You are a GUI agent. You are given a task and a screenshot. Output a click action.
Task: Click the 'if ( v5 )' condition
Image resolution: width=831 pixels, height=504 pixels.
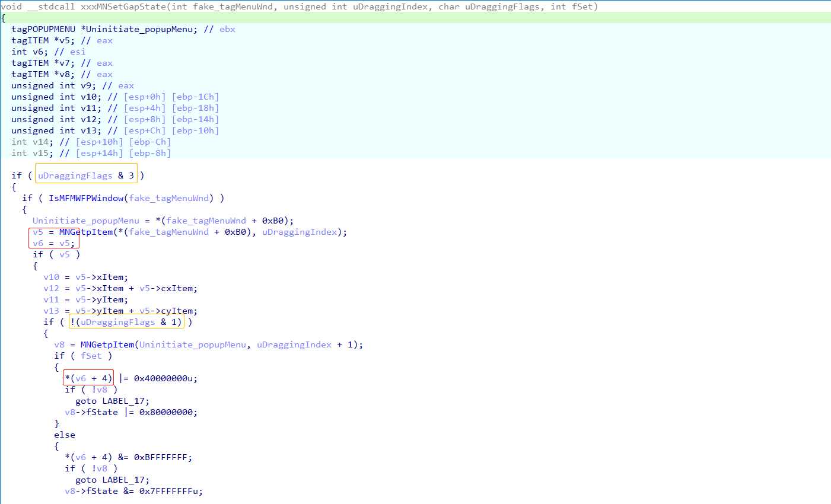pyautogui.click(x=56, y=254)
